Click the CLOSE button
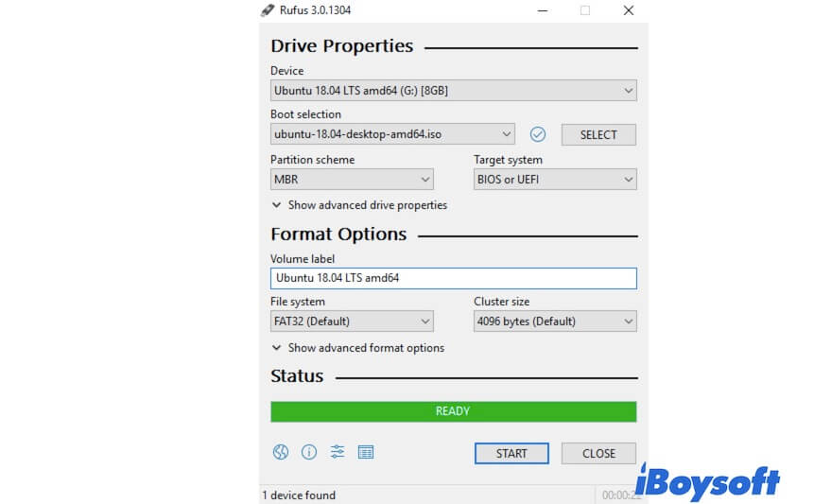This screenshot has width=814, height=504. (598, 454)
